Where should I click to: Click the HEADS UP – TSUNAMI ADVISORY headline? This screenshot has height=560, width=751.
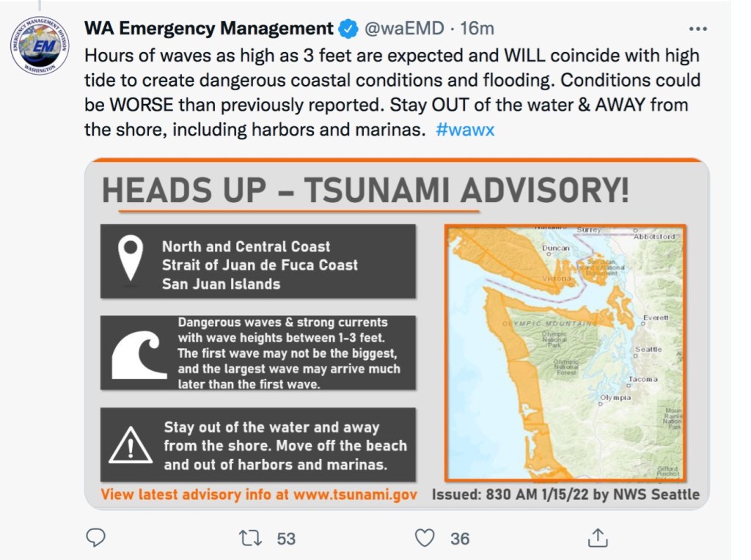(x=365, y=191)
